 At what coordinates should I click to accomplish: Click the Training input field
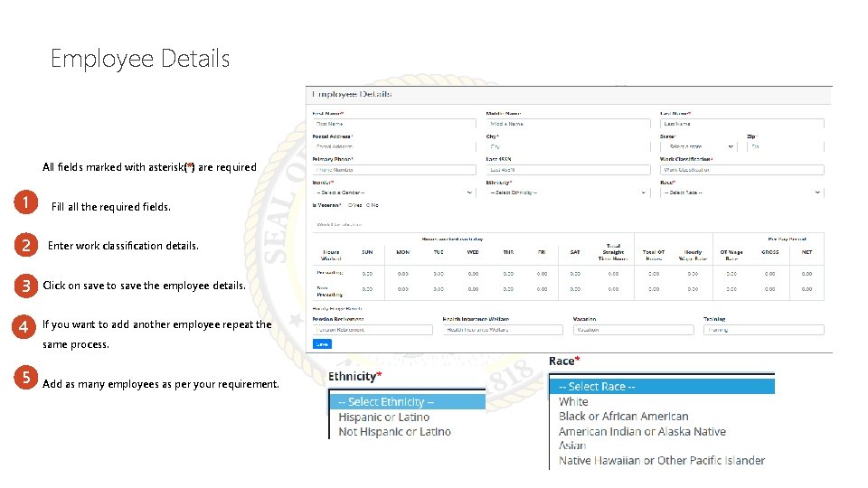763,330
